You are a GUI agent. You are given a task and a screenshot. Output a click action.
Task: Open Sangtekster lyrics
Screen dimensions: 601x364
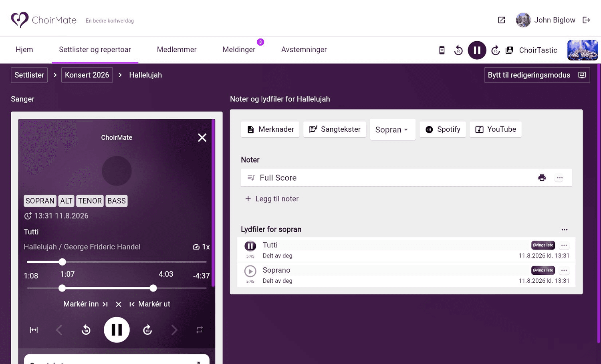click(335, 129)
